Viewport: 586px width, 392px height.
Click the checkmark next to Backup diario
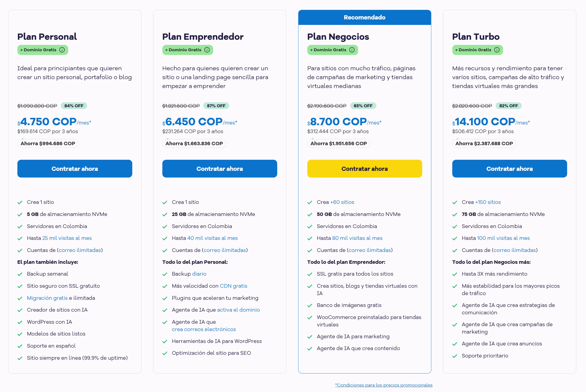click(x=165, y=274)
